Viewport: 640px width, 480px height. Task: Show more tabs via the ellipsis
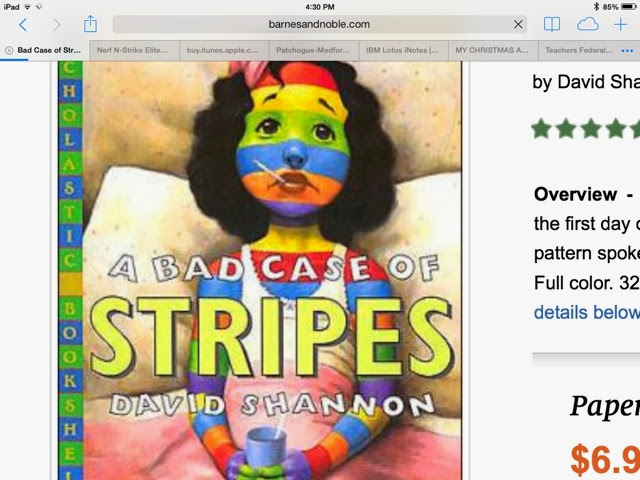[627, 51]
